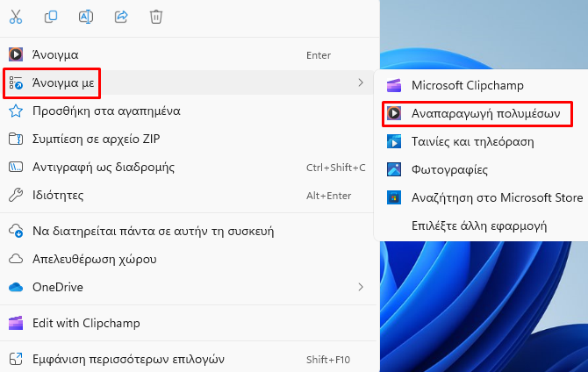Click the icon beside Εμφάνιση περισσότερων επιλογών
The width and height of the screenshot is (588, 372).
point(16,359)
